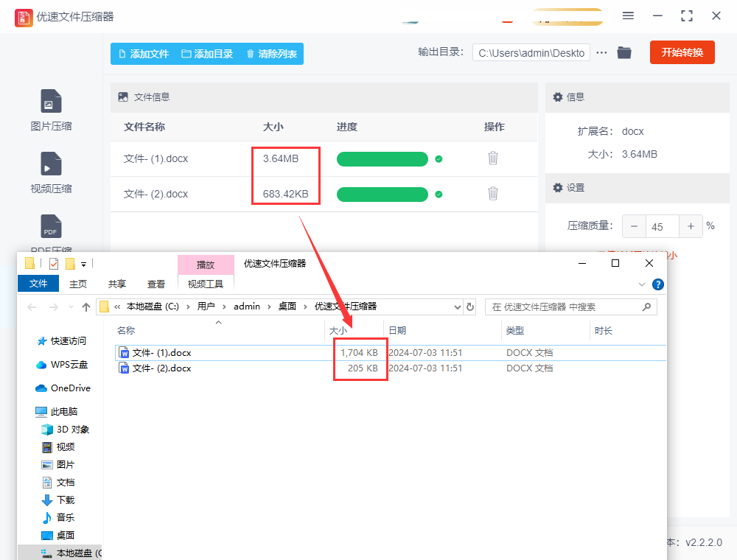The image size is (737, 560).
Task: Switch to 主页 ribbon tab
Action: pos(78,284)
